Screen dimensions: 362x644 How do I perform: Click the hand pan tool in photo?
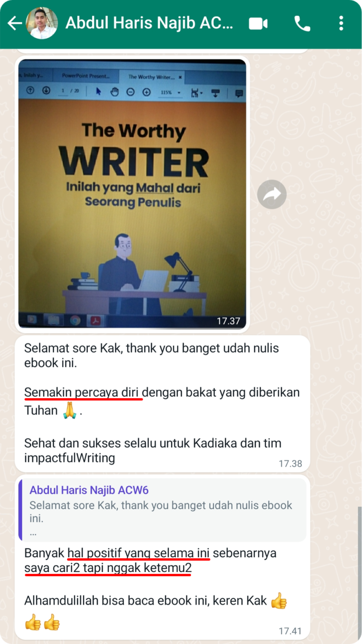pos(115,92)
